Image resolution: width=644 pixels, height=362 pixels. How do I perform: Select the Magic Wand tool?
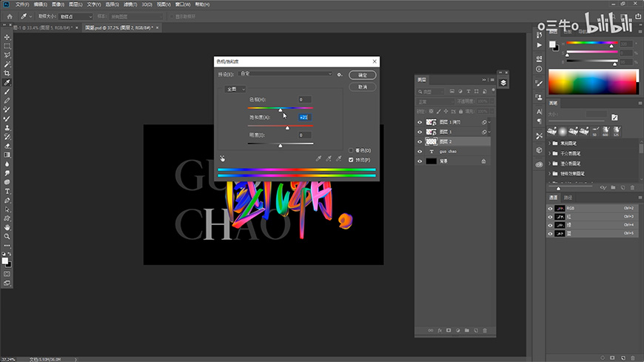tap(7, 64)
